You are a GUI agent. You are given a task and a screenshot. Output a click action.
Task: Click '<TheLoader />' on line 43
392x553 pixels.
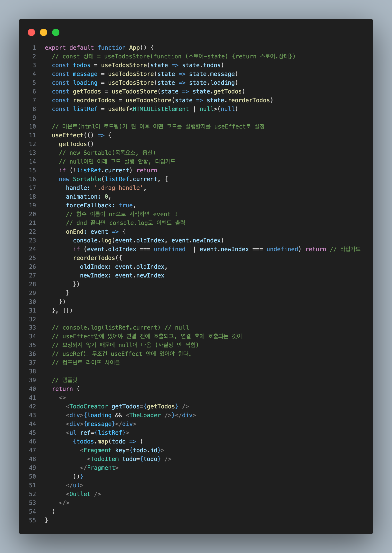[149, 415]
